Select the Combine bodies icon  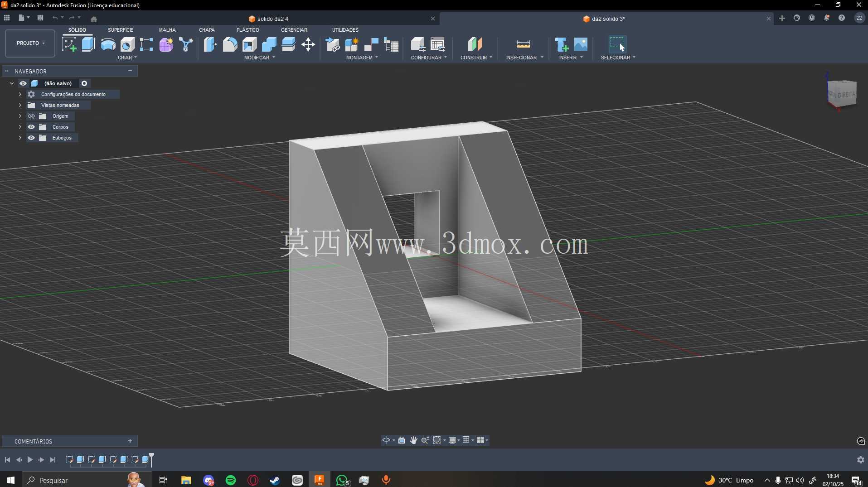(269, 44)
